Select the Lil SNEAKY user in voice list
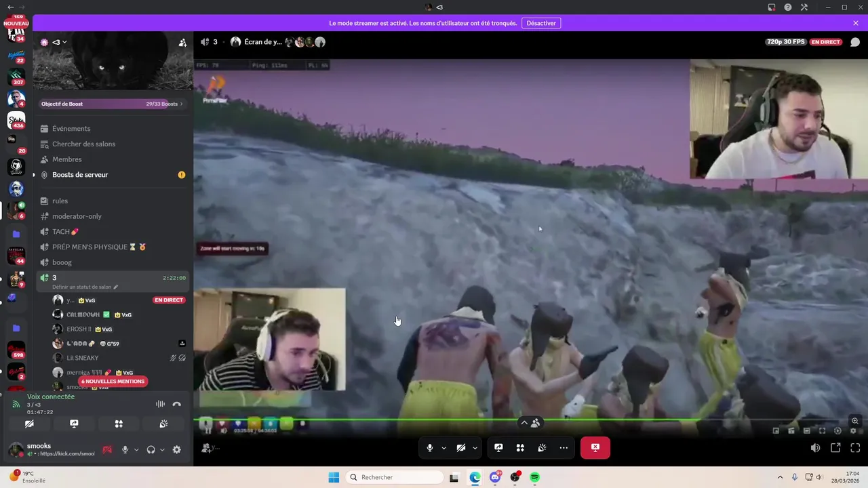This screenshot has width=868, height=488. 119,358
